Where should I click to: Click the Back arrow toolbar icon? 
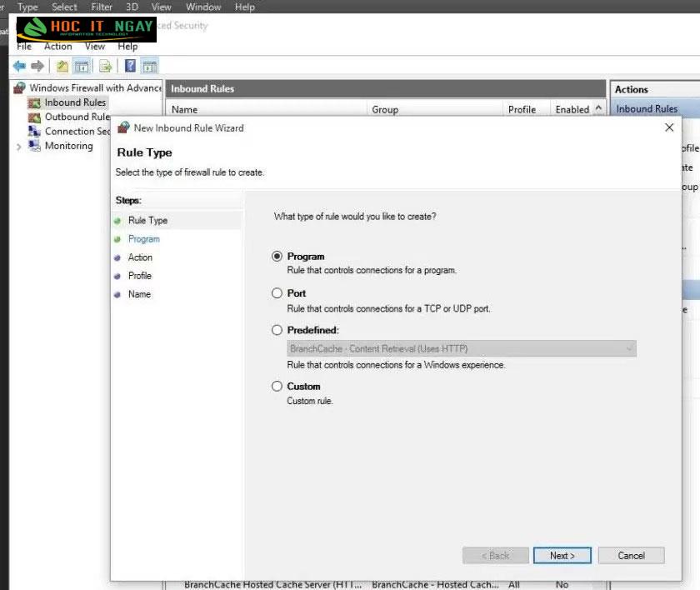pos(20,66)
